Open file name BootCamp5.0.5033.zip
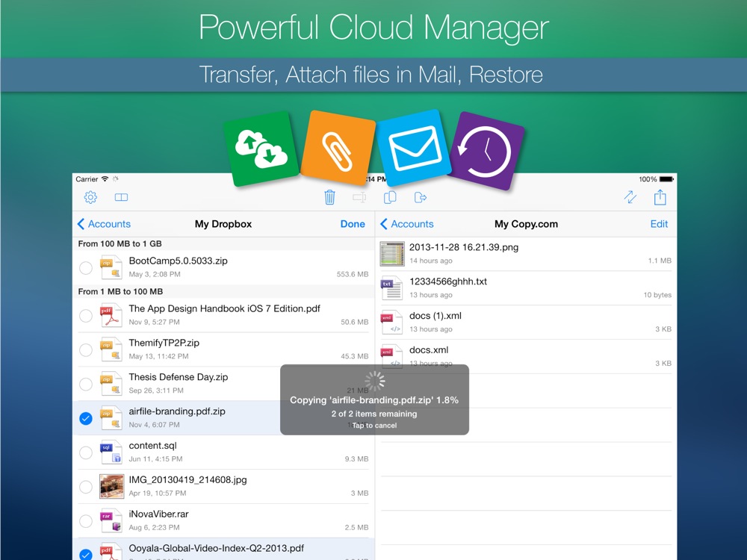This screenshot has height=560, width=747. 179,261
